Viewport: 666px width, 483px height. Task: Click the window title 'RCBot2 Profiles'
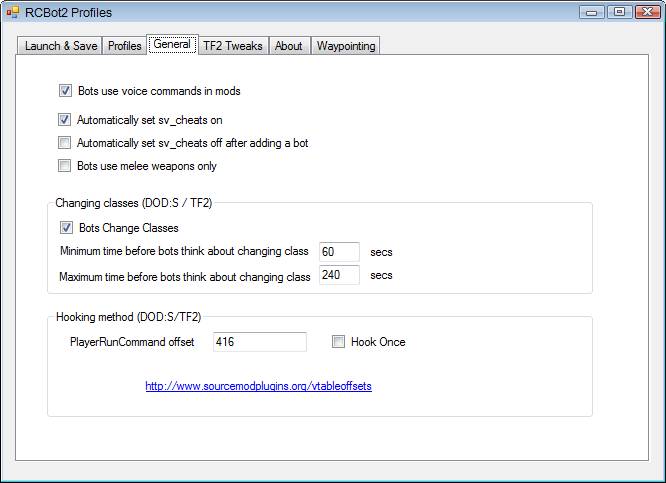68,13
